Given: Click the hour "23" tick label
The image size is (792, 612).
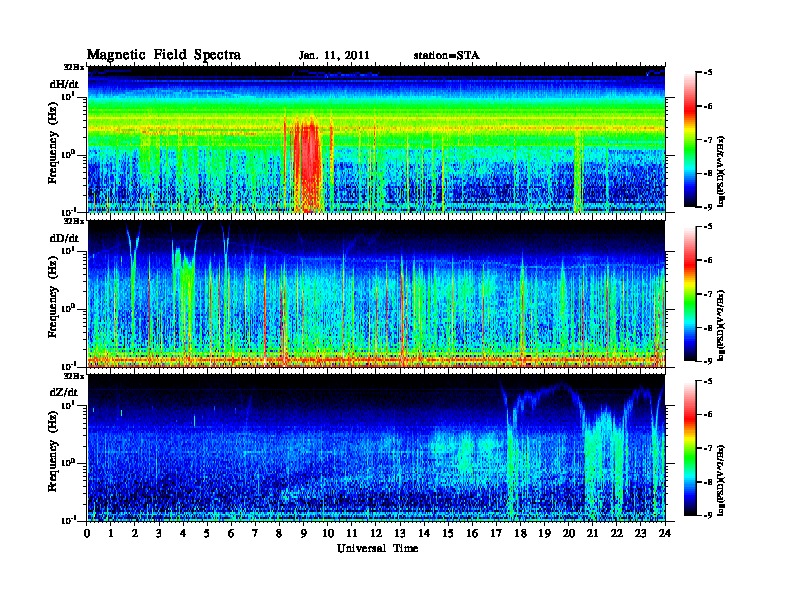Looking at the screenshot, I should (641, 533).
